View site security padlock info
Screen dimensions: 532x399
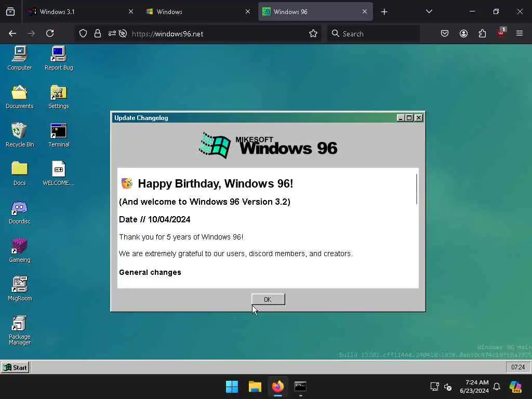click(98, 33)
